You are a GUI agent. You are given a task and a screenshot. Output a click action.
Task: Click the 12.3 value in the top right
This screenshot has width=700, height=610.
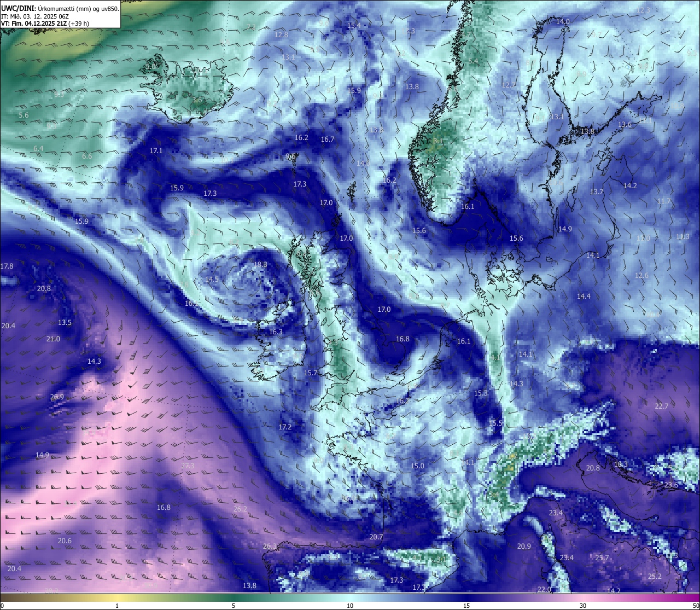643,10
